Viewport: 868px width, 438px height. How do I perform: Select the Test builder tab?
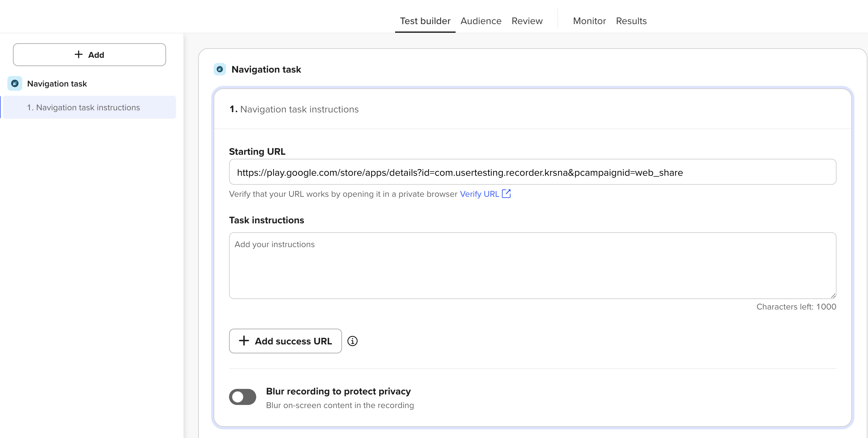425,21
